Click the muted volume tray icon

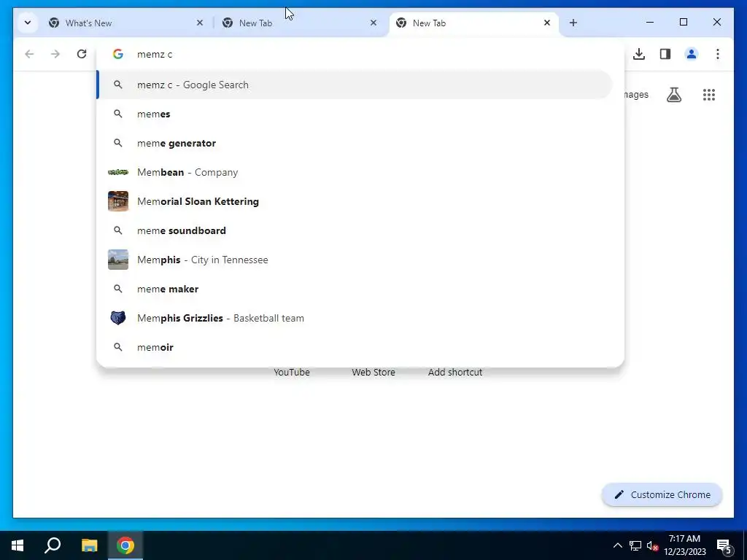pyautogui.click(x=652, y=545)
